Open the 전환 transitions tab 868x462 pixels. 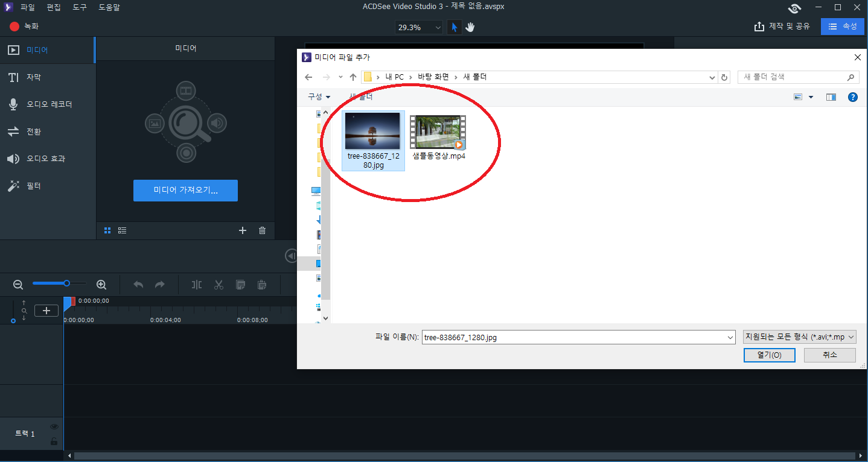(x=47, y=131)
